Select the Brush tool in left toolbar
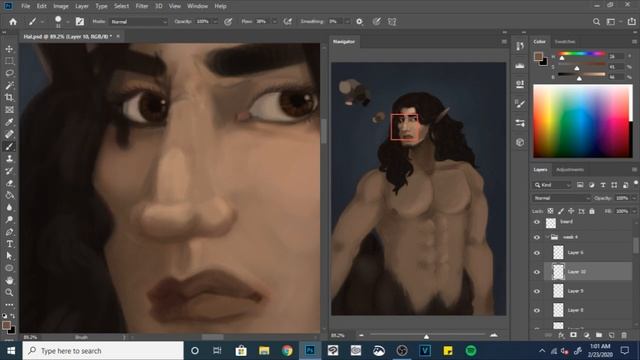Image resolution: width=640 pixels, height=360 pixels. pos(9,147)
